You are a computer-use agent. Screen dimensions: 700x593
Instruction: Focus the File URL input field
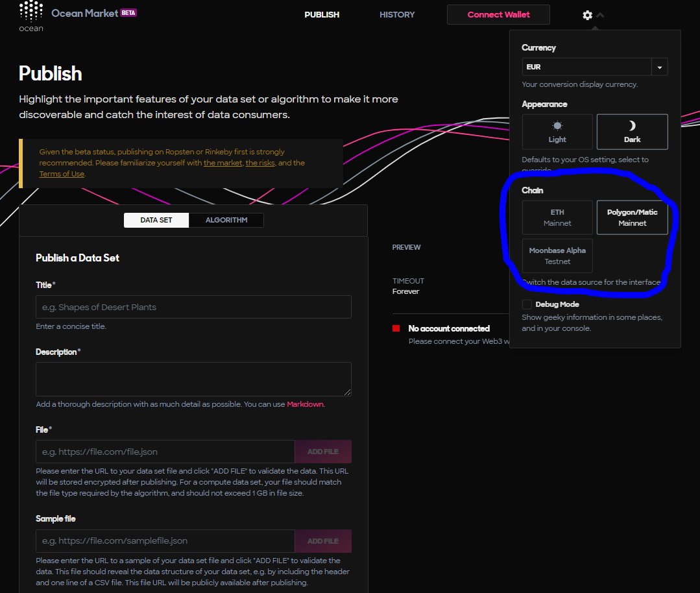pos(165,452)
